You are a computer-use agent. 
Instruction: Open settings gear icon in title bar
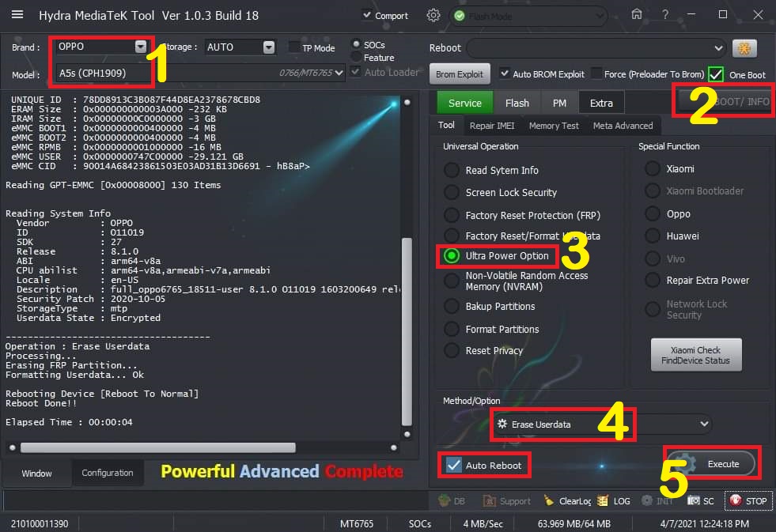pyautogui.click(x=433, y=15)
